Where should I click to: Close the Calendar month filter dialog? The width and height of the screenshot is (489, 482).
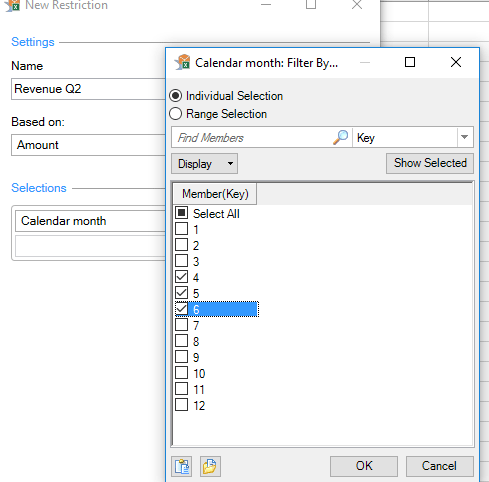pos(456,62)
